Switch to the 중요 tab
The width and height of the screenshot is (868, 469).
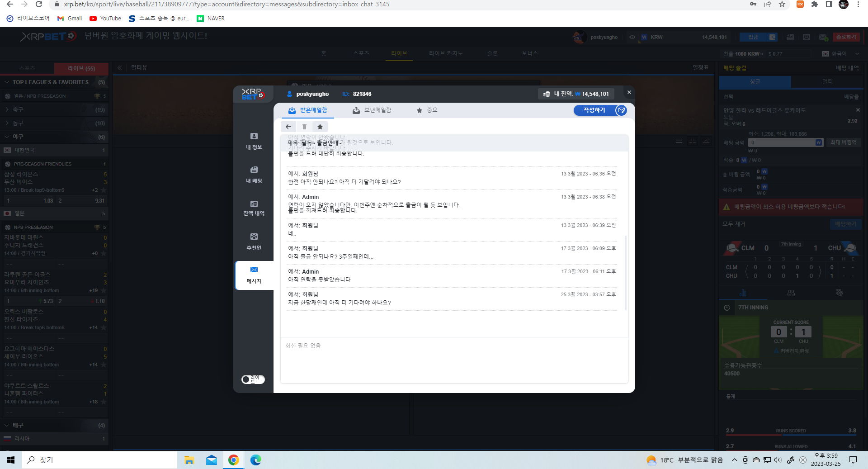coord(427,110)
